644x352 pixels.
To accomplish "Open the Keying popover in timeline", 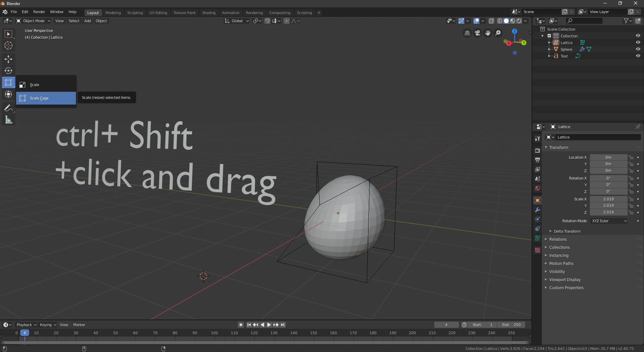I will [48, 325].
